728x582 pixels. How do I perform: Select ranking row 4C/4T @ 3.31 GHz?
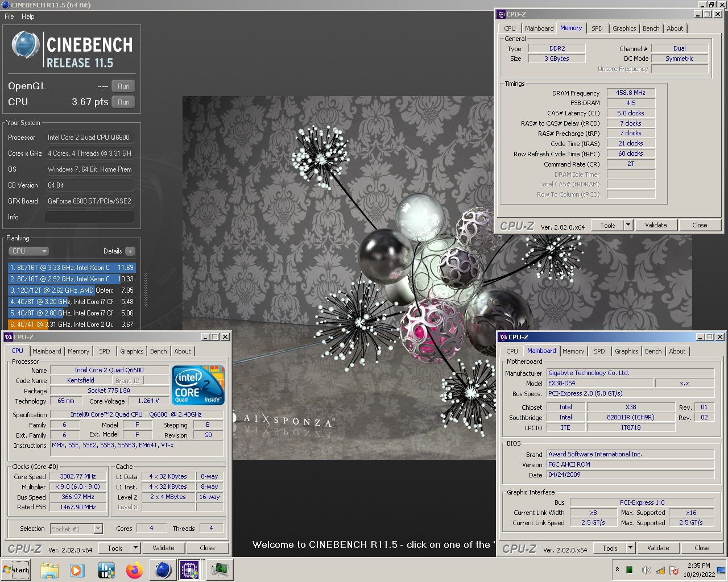tap(72, 325)
